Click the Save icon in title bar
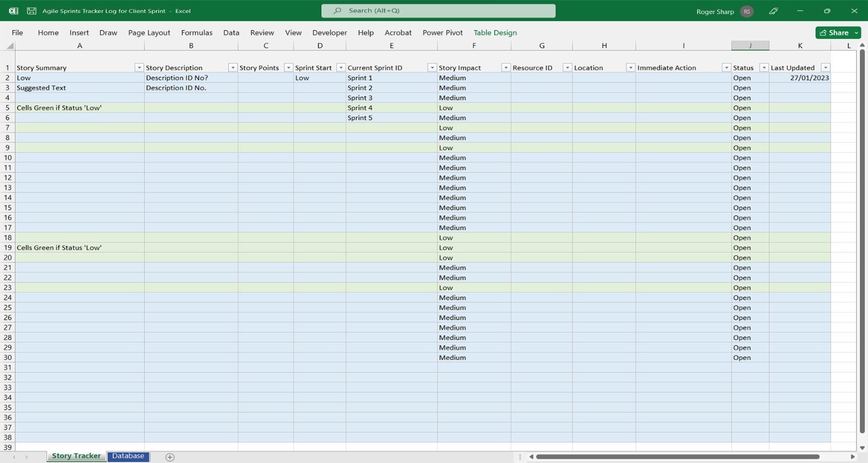Image resolution: width=868 pixels, height=463 pixels. [31, 11]
